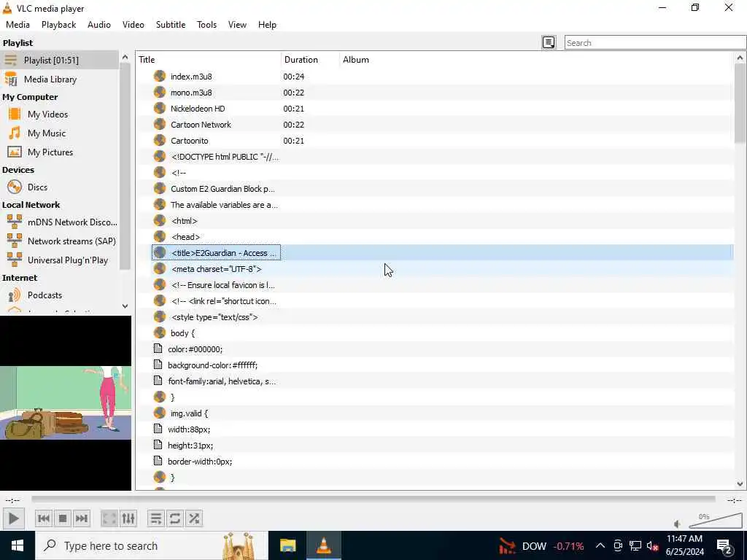Open Podcasts under Internet

[59, 295]
